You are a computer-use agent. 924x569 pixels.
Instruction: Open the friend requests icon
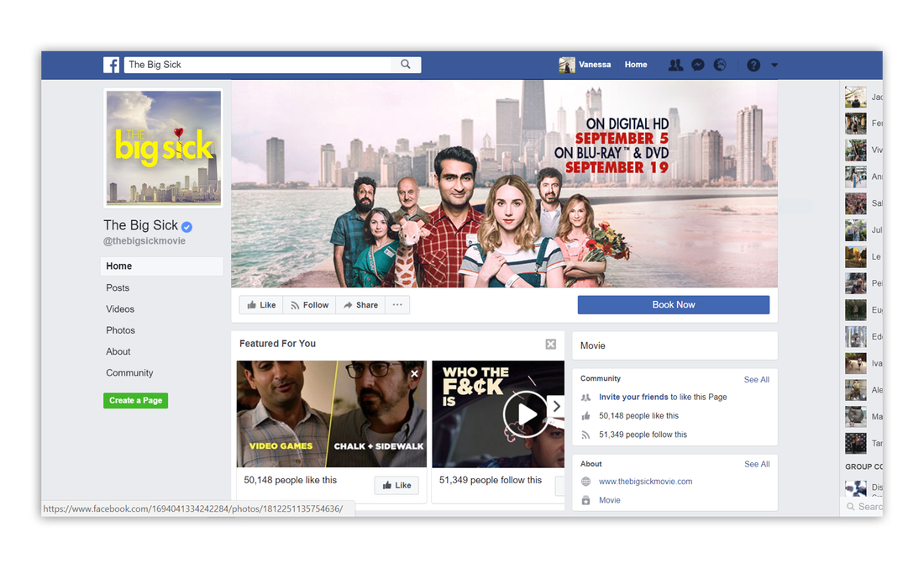click(x=675, y=65)
